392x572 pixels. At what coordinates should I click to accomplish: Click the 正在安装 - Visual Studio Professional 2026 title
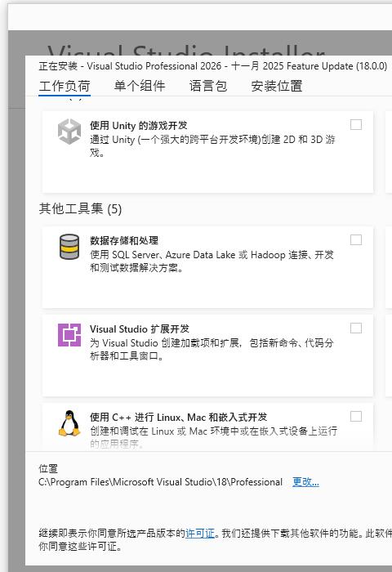[x=213, y=66]
